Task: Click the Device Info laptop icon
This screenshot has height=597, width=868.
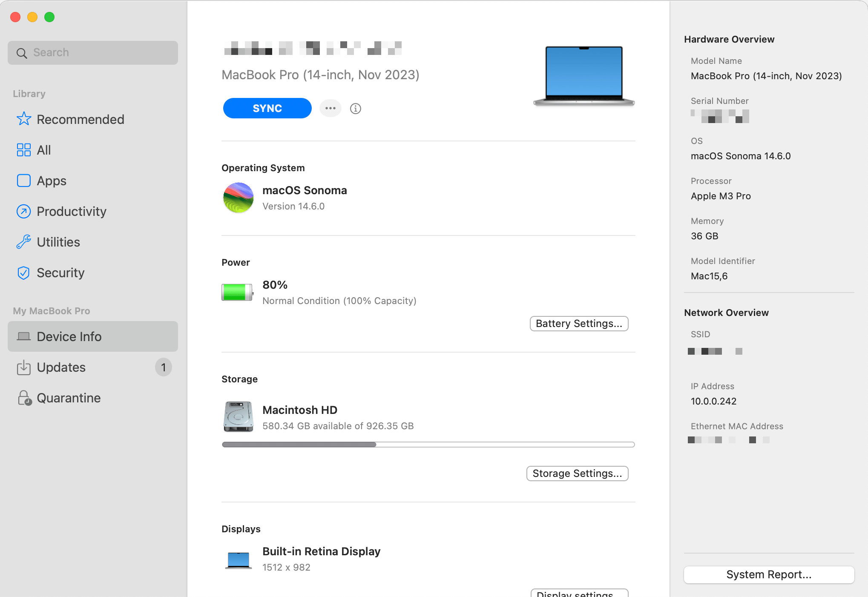Action: click(24, 336)
